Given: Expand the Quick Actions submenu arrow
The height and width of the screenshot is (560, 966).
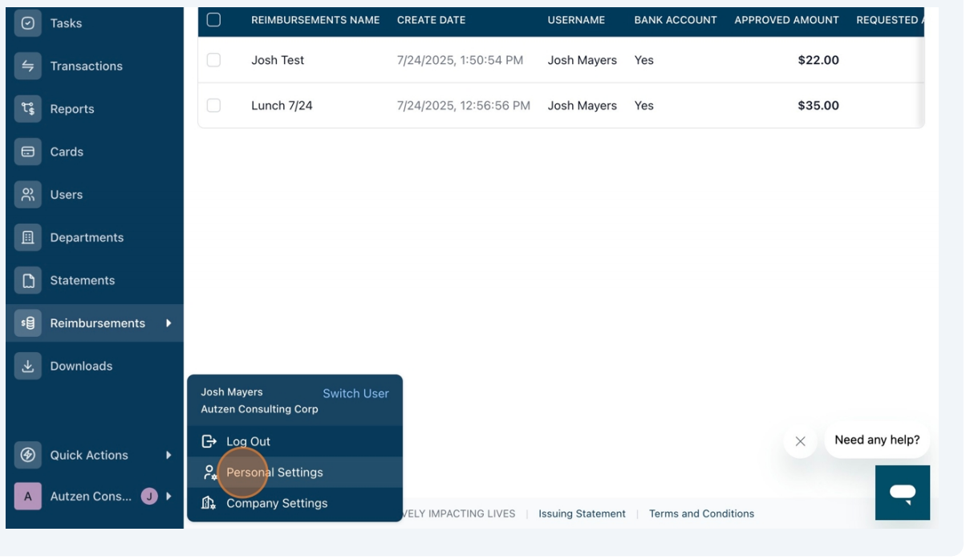Looking at the screenshot, I should pos(168,455).
